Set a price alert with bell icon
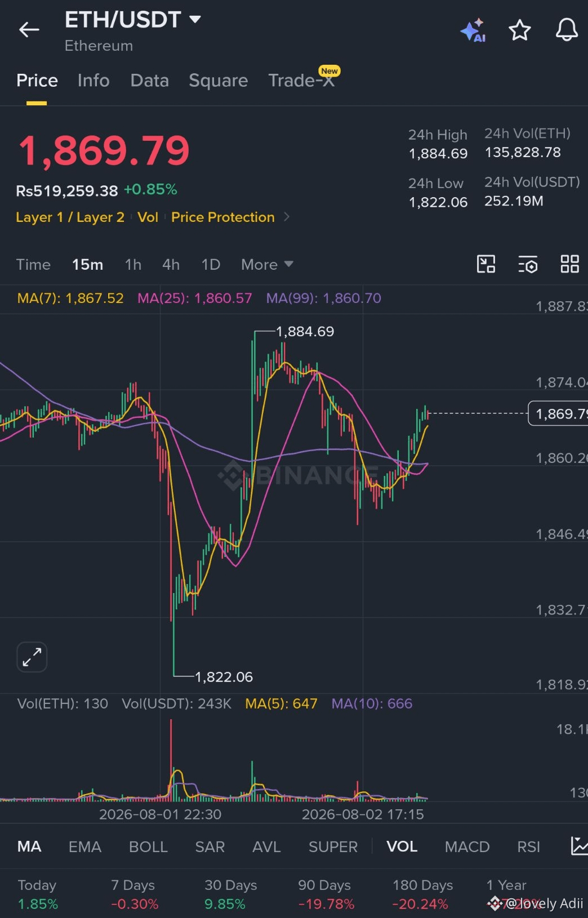Image resolution: width=588 pixels, height=918 pixels. (x=567, y=30)
